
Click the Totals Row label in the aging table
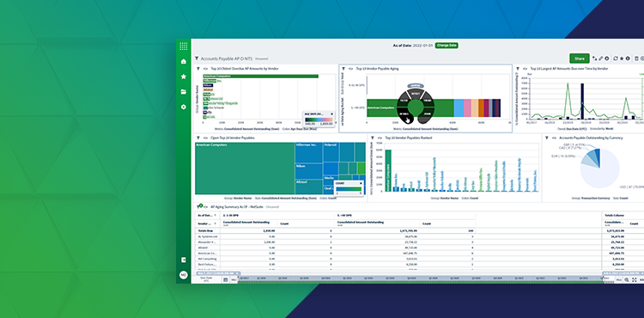[x=204, y=231]
